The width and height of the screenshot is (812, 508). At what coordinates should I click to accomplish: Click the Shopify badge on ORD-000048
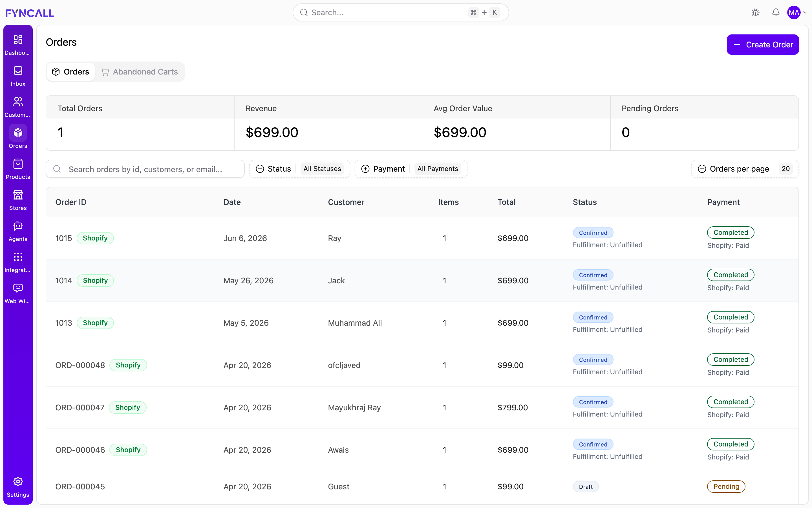pos(128,365)
